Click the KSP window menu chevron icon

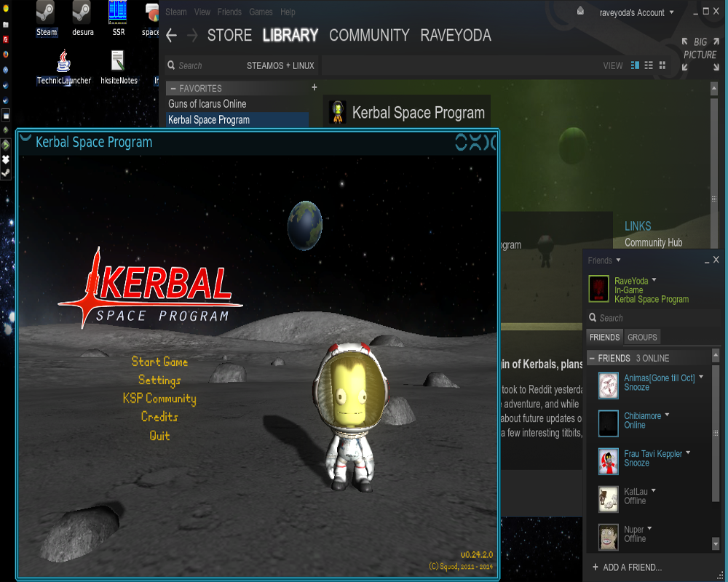[x=25, y=137]
